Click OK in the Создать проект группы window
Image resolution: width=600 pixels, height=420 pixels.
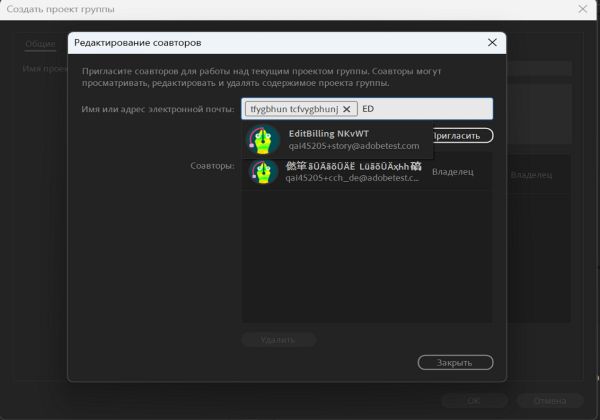coord(474,400)
